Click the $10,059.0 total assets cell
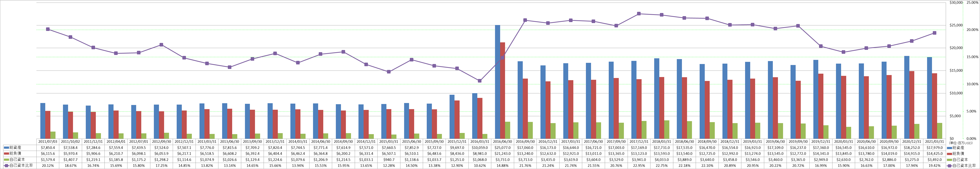 (480, 147)
